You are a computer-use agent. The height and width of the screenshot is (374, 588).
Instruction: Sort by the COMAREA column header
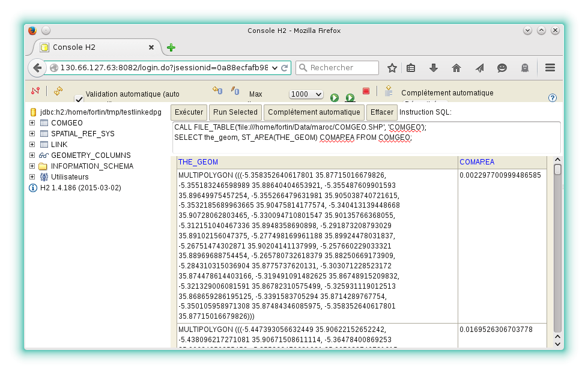[477, 162]
